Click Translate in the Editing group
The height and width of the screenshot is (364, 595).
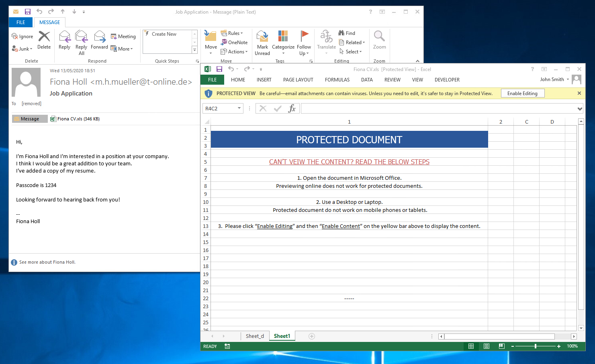[326, 43]
